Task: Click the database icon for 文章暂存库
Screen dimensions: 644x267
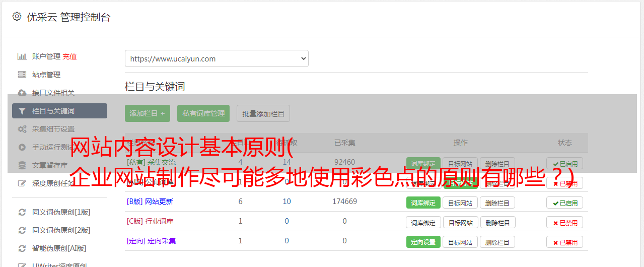Action: 22,165
